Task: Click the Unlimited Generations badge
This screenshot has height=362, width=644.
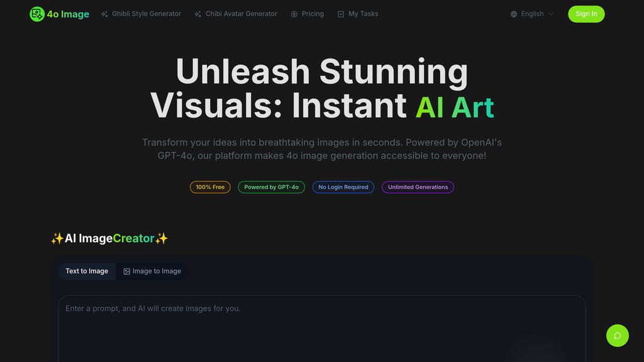Action: tap(418, 187)
